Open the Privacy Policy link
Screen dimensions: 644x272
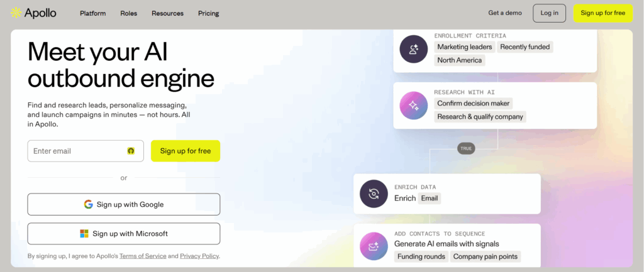199,256
